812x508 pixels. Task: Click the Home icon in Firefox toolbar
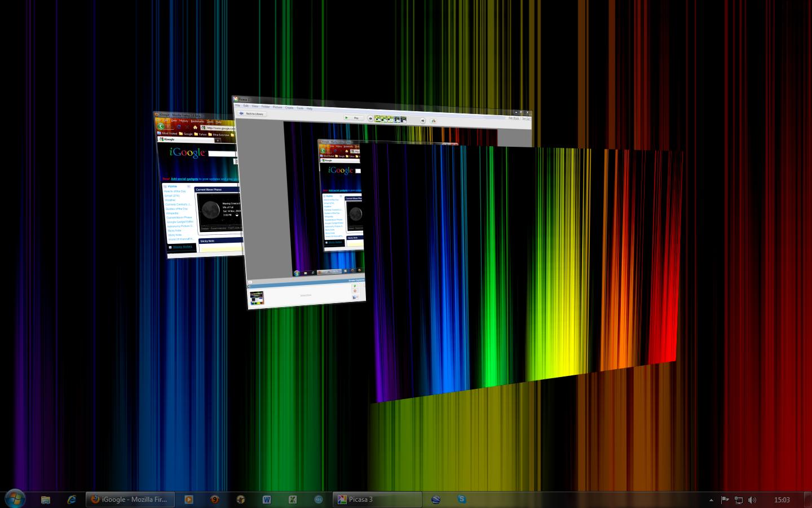(195, 128)
